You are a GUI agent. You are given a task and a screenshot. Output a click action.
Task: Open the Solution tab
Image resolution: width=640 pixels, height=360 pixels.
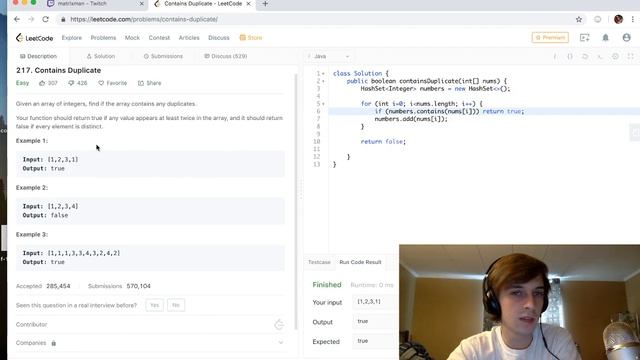(101, 56)
